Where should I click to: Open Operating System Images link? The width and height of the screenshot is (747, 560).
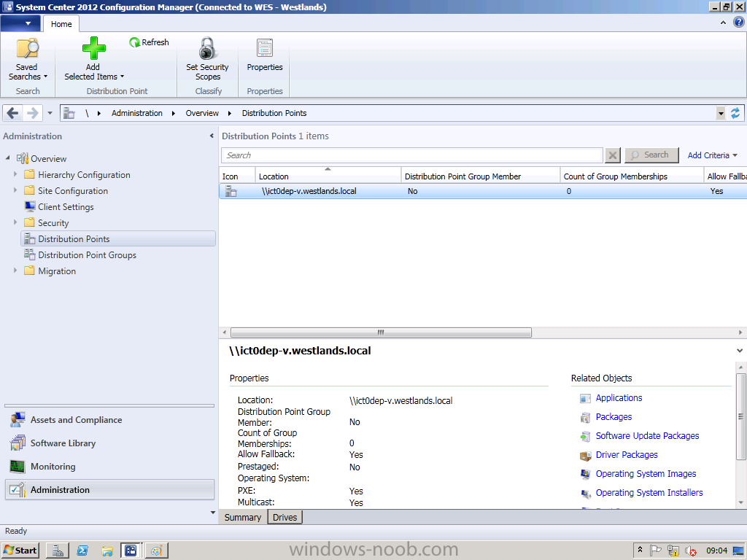click(x=646, y=474)
